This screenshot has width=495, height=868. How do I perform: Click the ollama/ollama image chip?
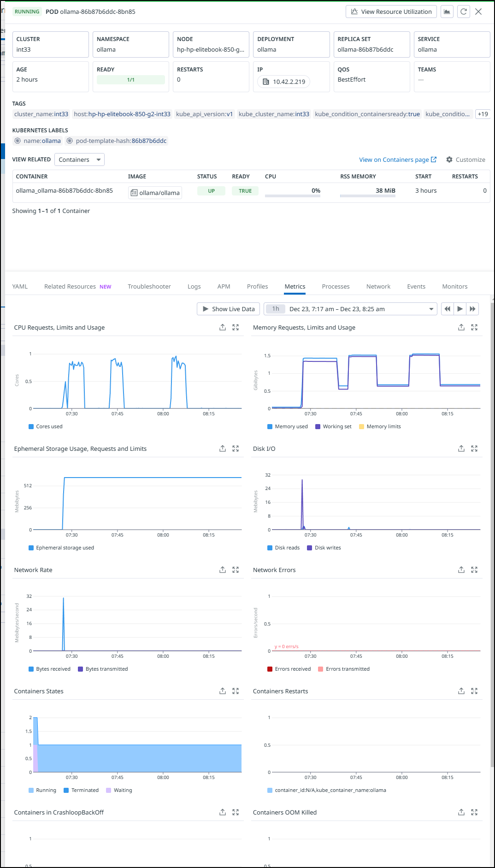click(155, 193)
